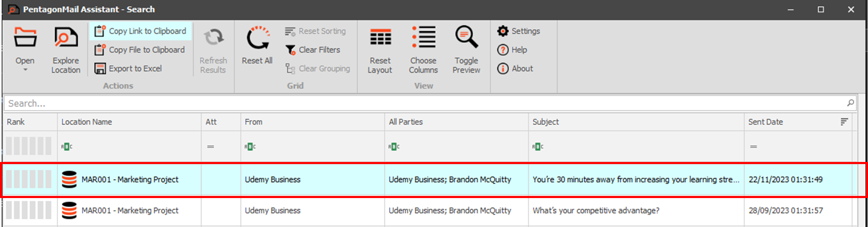Export results to Excel
The image size is (868, 227).
pyautogui.click(x=129, y=68)
